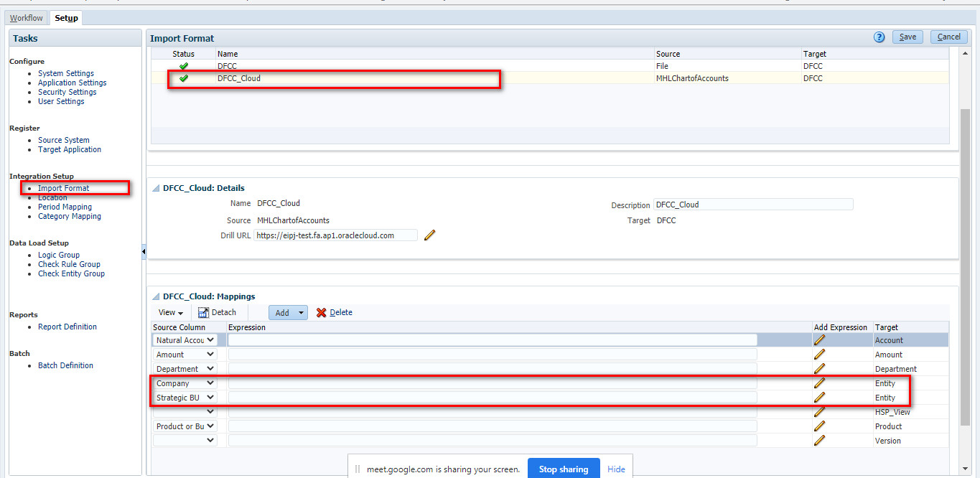
Task: Select the DFCC_Cloud import format name
Action: coord(239,78)
